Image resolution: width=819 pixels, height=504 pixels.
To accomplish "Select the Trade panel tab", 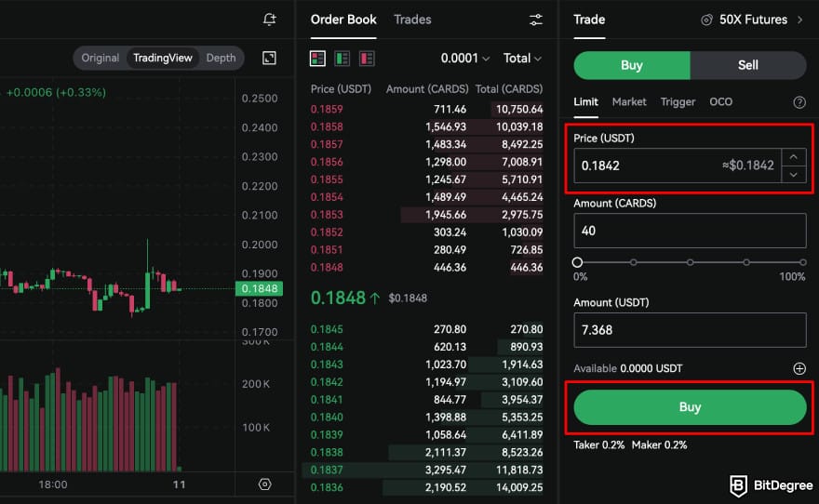I will 589,20.
